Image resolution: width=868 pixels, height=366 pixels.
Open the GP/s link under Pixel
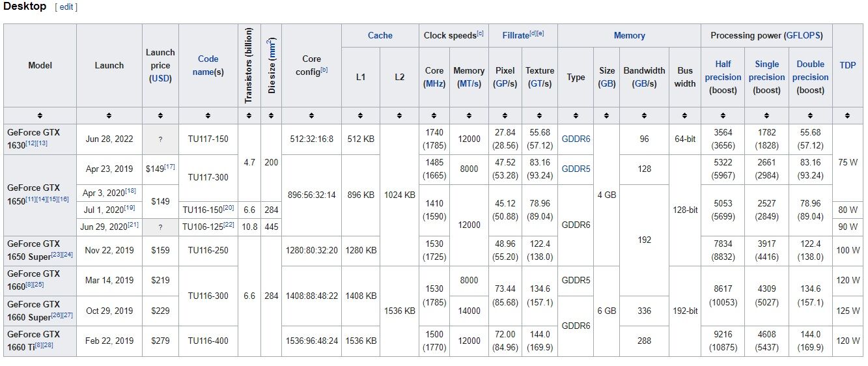(x=505, y=83)
